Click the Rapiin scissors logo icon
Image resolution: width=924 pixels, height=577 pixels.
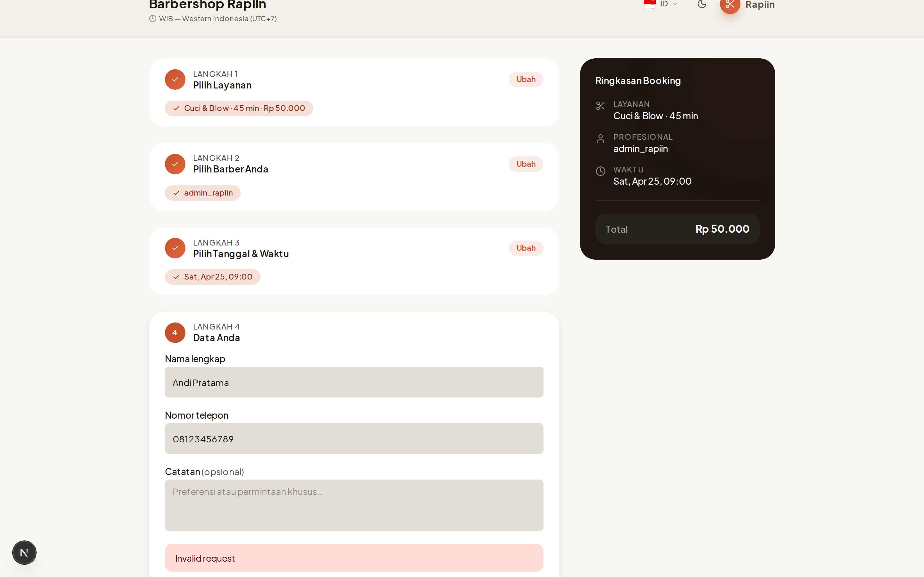[730, 4]
